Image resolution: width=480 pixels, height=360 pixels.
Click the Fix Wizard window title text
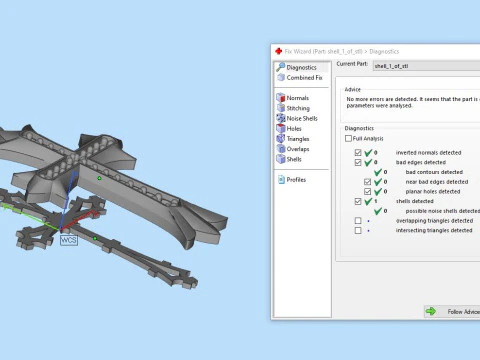(x=342, y=51)
